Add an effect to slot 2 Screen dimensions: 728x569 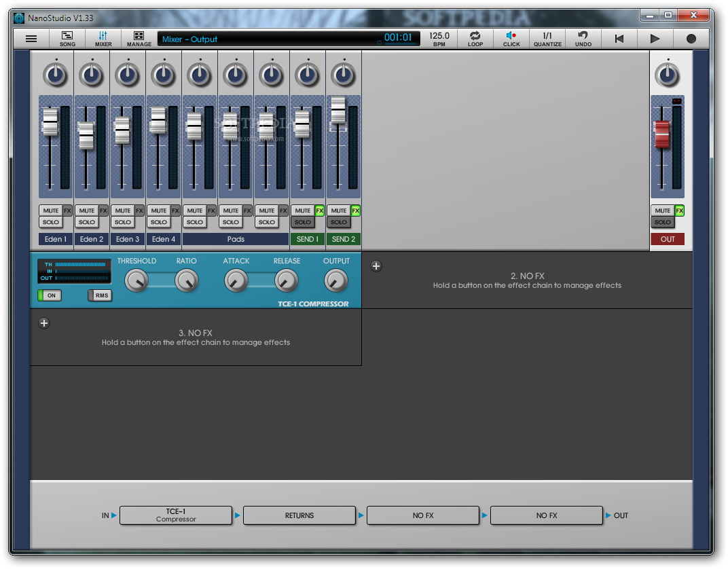376,266
